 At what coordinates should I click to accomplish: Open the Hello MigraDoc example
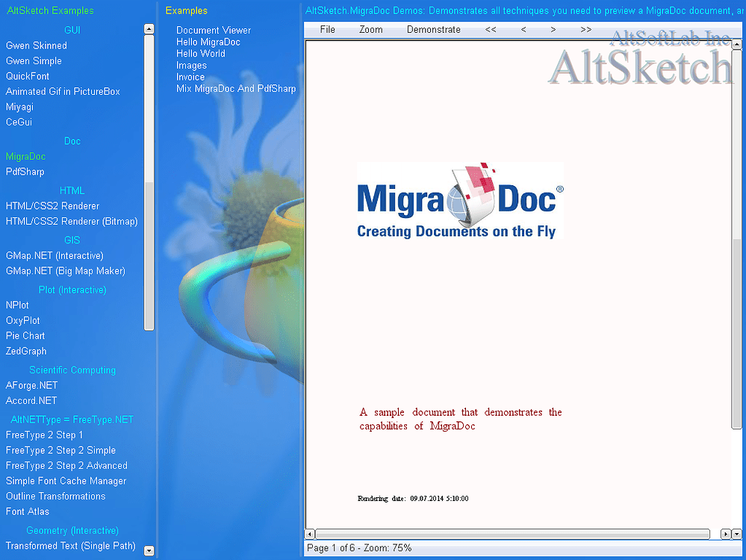pyautogui.click(x=208, y=42)
